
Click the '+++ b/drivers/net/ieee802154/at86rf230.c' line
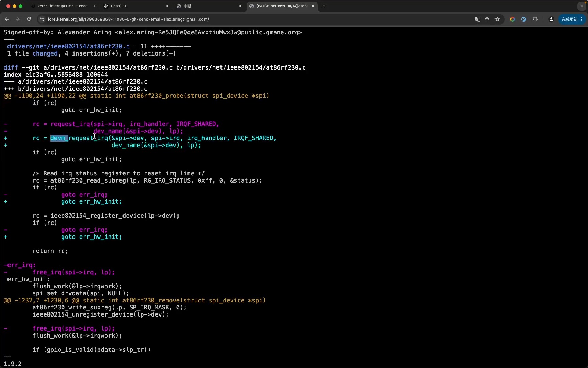click(x=76, y=89)
